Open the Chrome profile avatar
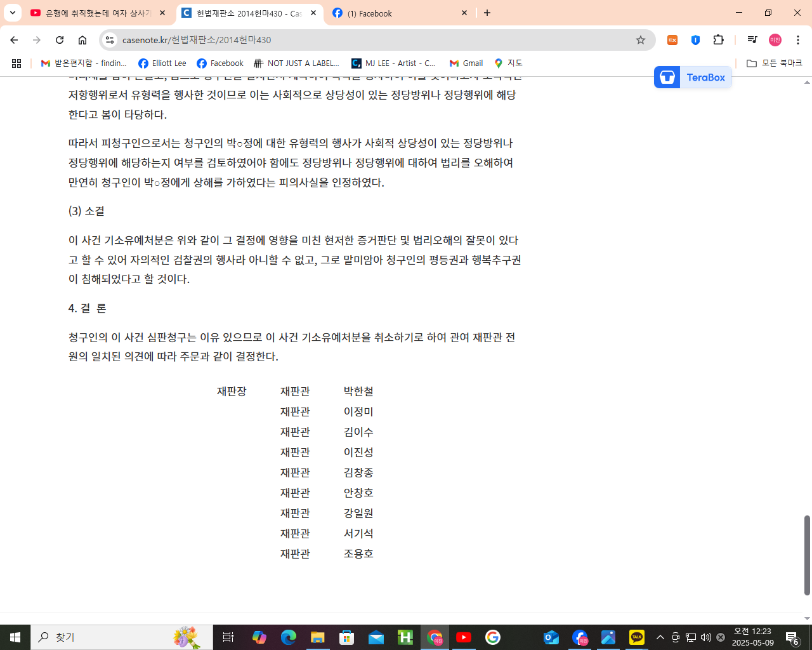This screenshot has height=650, width=812. point(775,40)
